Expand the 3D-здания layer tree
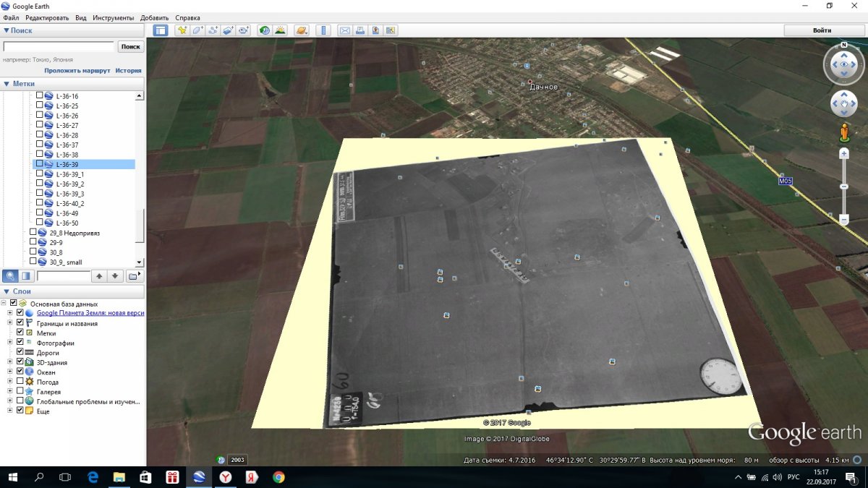The width and height of the screenshot is (868, 488). click(x=10, y=362)
